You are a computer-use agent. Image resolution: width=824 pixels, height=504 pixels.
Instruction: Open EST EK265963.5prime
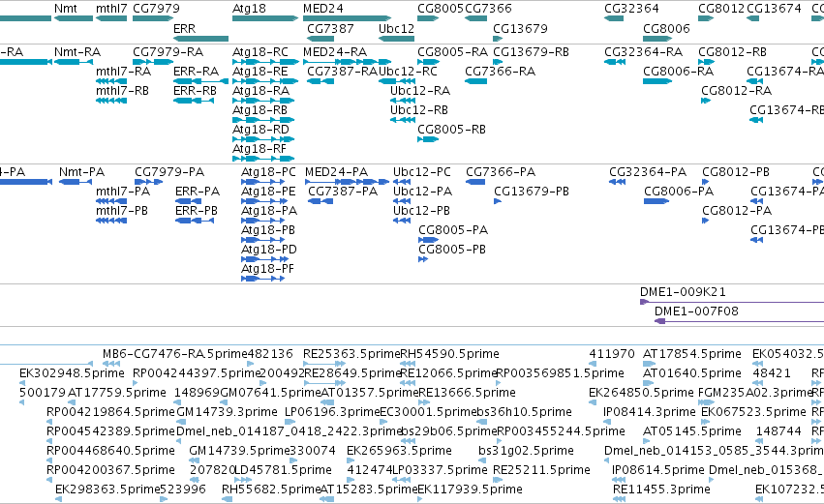point(399,451)
